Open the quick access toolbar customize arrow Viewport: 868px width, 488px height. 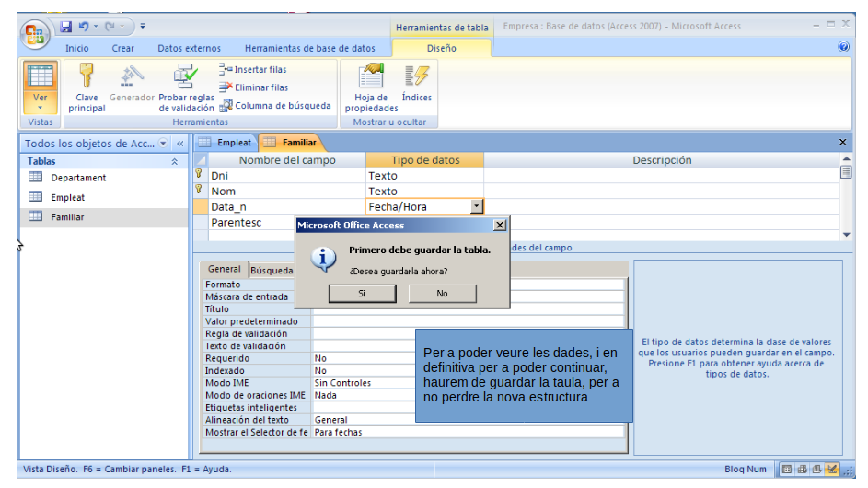pyautogui.click(x=143, y=26)
